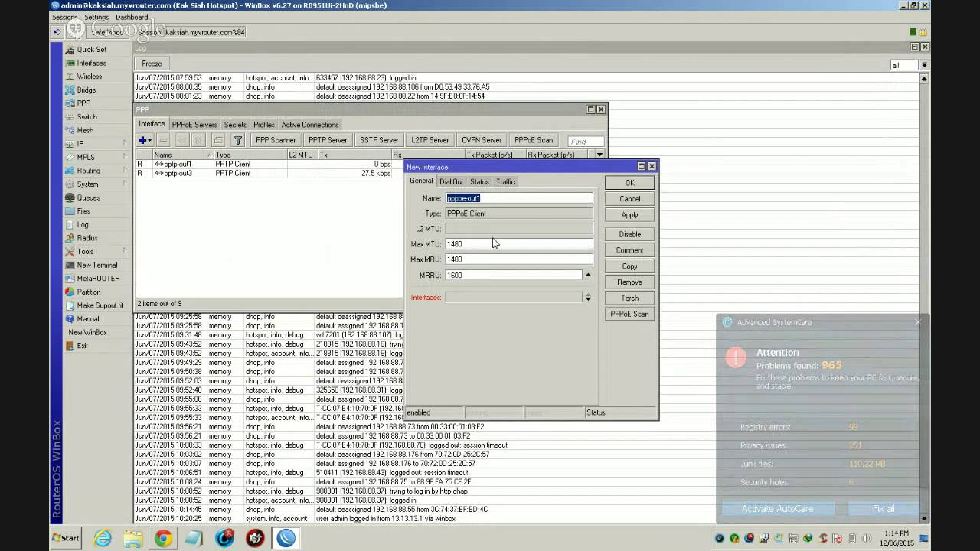
Task: Click the Fix all button
Action: coord(883,509)
